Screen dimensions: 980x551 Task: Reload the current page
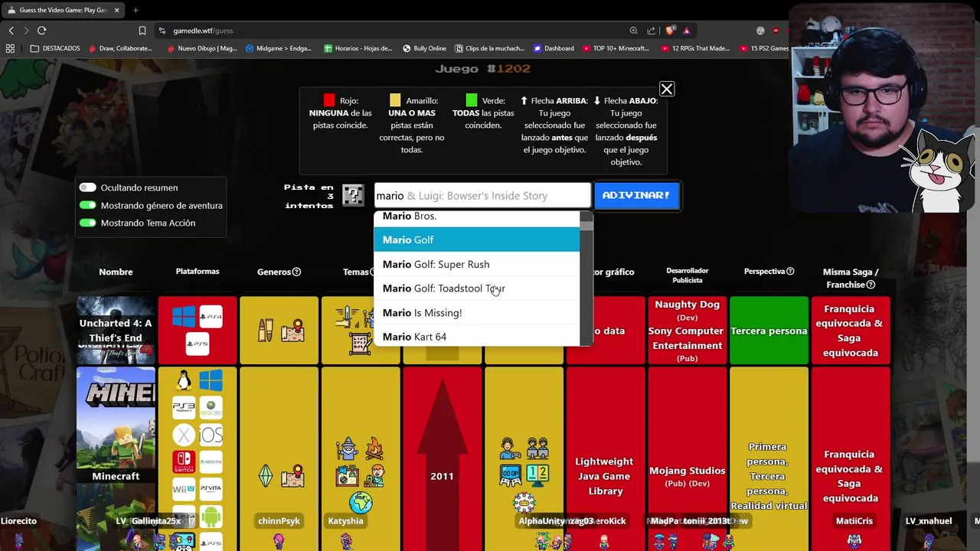pos(41,31)
